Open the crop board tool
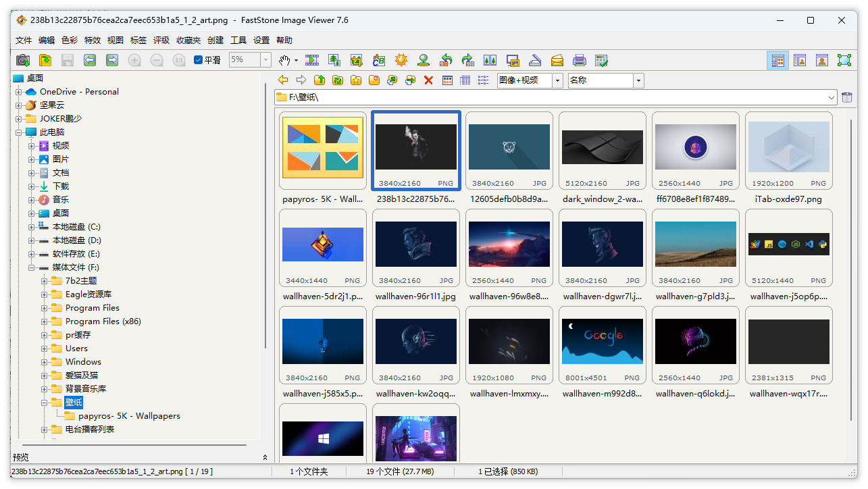This screenshot has width=868, height=489. pyautogui.click(x=356, y=60)
